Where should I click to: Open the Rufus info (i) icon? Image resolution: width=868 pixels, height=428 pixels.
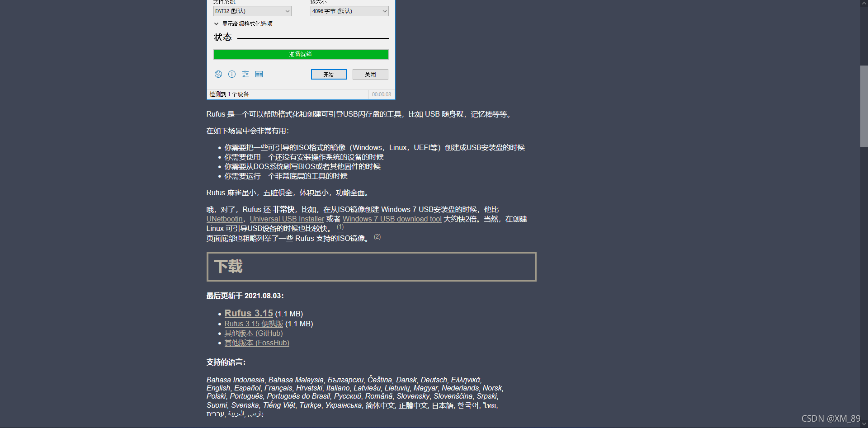[x=232, y=74]
